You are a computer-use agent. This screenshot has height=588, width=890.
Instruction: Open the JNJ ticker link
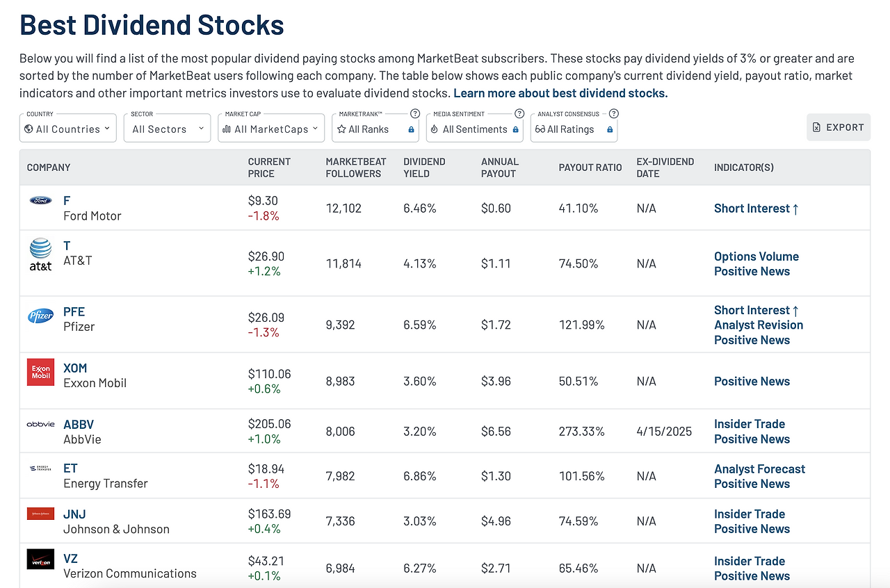[74, 514]
